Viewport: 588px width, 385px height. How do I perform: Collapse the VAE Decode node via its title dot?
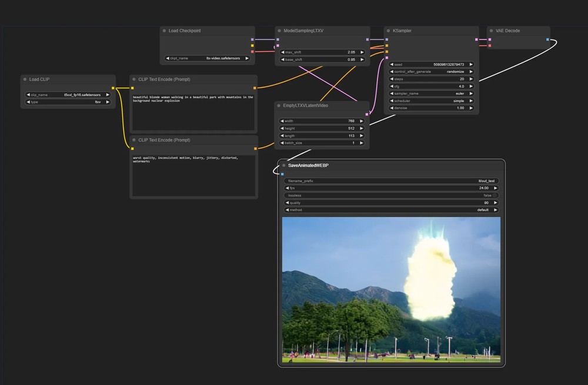[491, 31]
